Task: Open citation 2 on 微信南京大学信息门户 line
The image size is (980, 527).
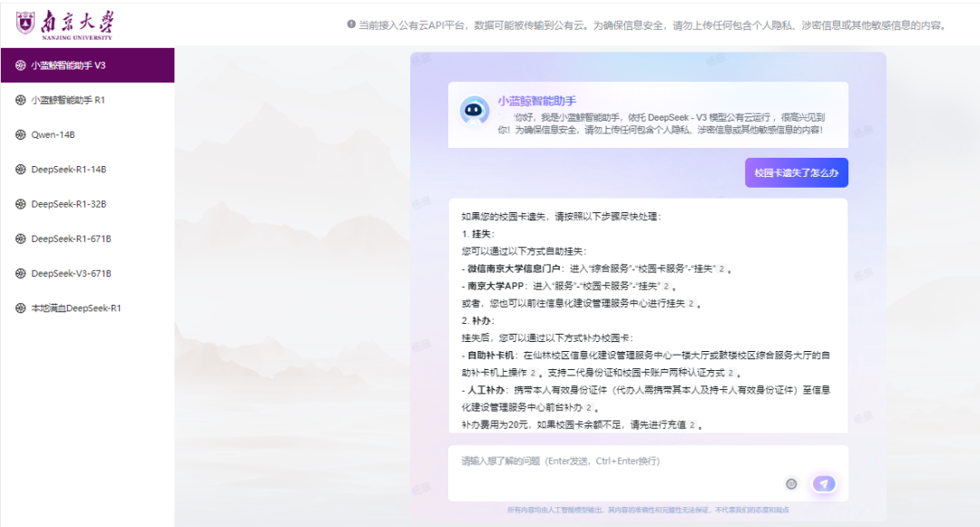Action: pyautogui.click(x=721, y=269)
